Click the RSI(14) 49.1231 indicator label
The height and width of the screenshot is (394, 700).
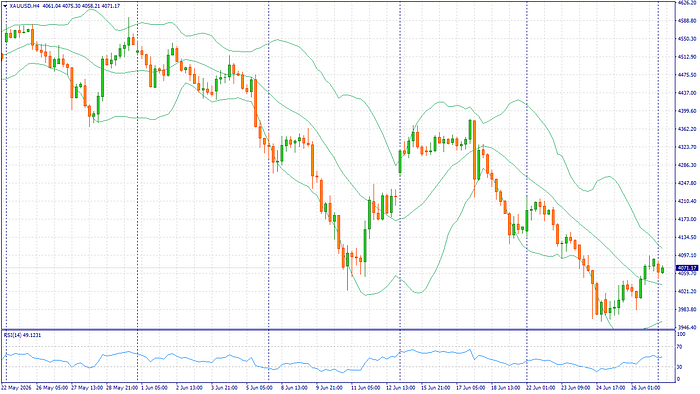pos(22,335)
